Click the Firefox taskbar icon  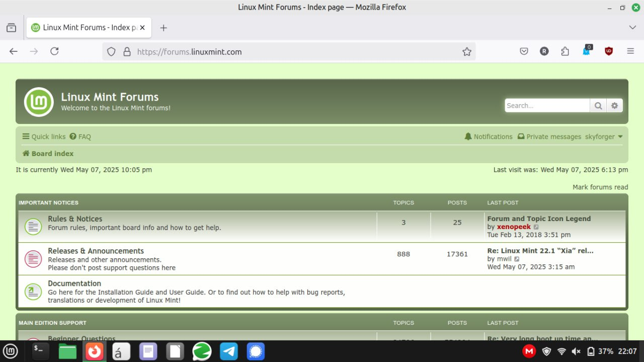(94, 351)
